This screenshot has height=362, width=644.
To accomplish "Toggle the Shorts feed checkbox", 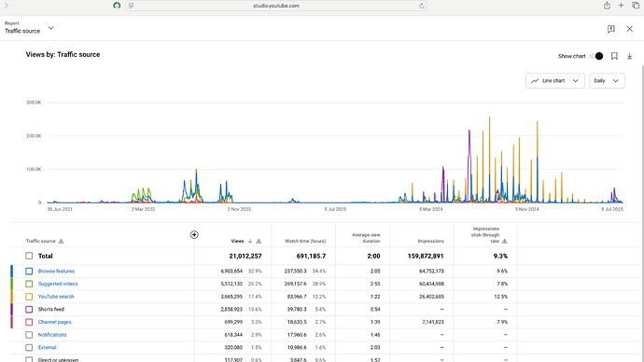I will click(x=29, y=310).
